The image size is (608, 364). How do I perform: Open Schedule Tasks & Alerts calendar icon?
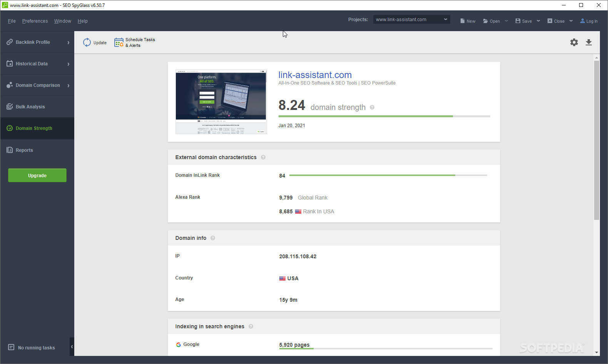click(x=119, y=42)
